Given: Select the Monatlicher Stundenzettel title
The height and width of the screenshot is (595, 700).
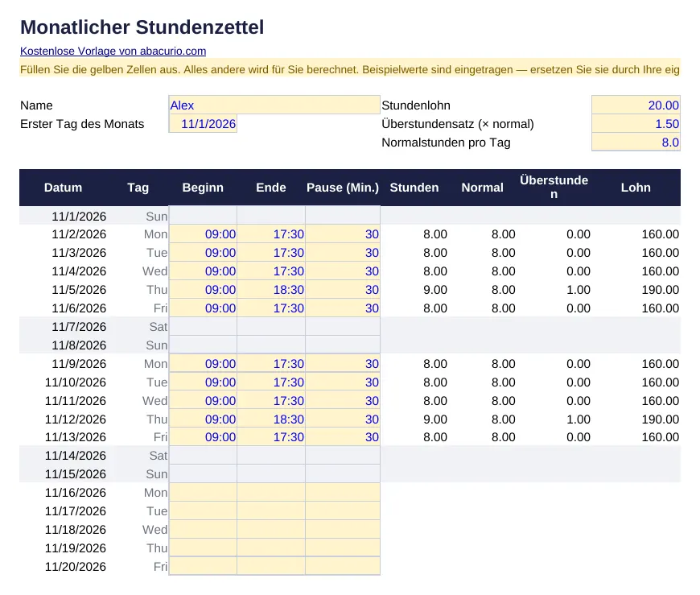Looking at the screenshot, I should pos(142,27).
